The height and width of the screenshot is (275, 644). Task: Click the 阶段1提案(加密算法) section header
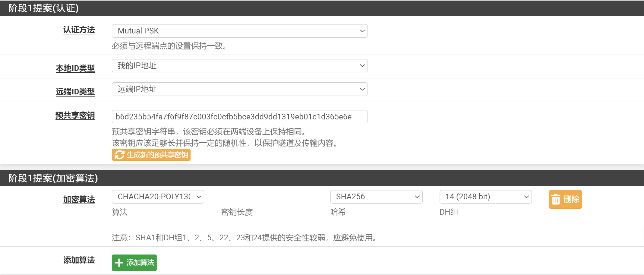[x=53, y=178]
